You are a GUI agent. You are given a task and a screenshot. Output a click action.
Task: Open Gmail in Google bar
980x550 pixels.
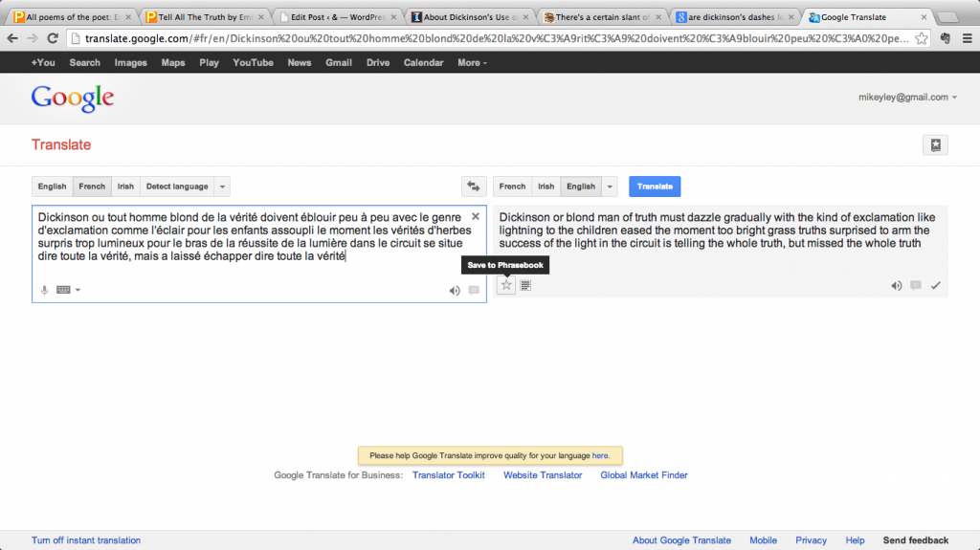339,62
